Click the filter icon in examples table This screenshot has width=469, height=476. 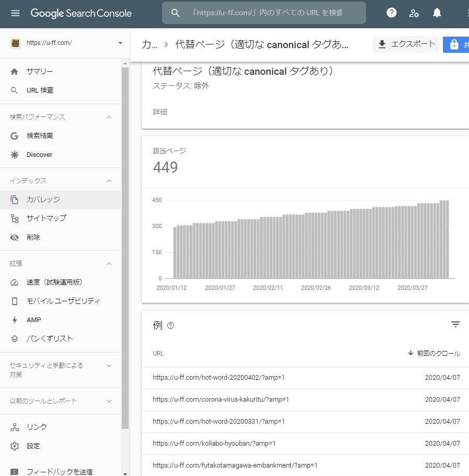[455, 325]
